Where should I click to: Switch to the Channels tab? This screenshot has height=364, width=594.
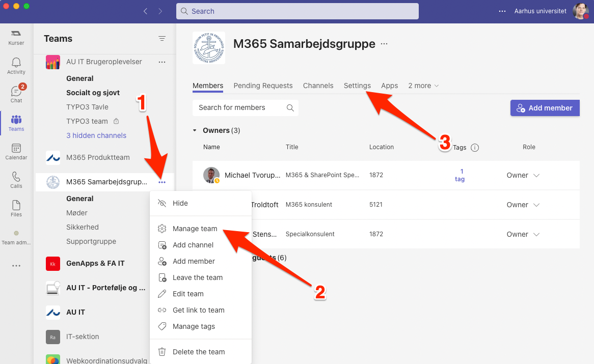click(x=318, y=86)
